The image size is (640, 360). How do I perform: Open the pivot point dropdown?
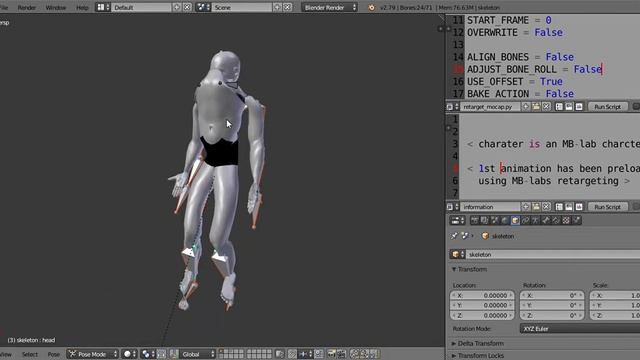[148, 354]
